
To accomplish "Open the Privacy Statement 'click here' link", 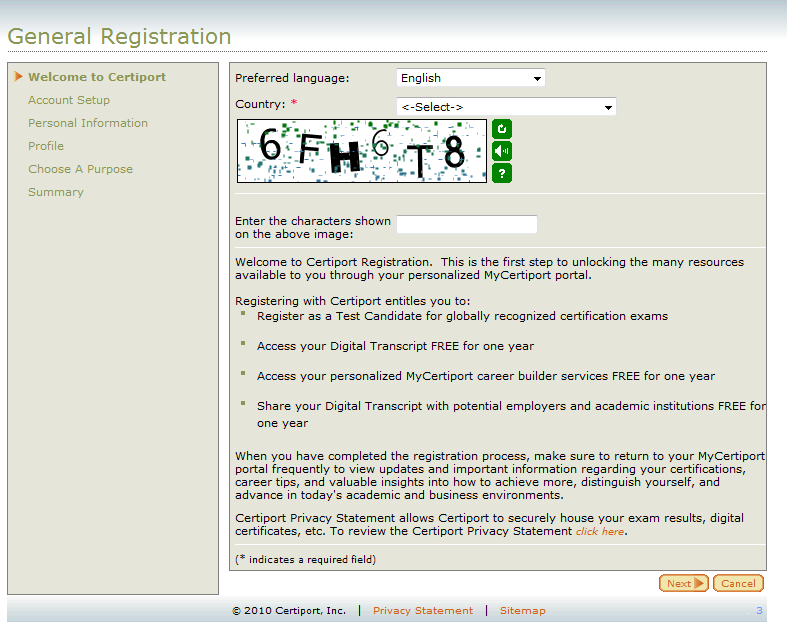I will [x=600, y=531].
